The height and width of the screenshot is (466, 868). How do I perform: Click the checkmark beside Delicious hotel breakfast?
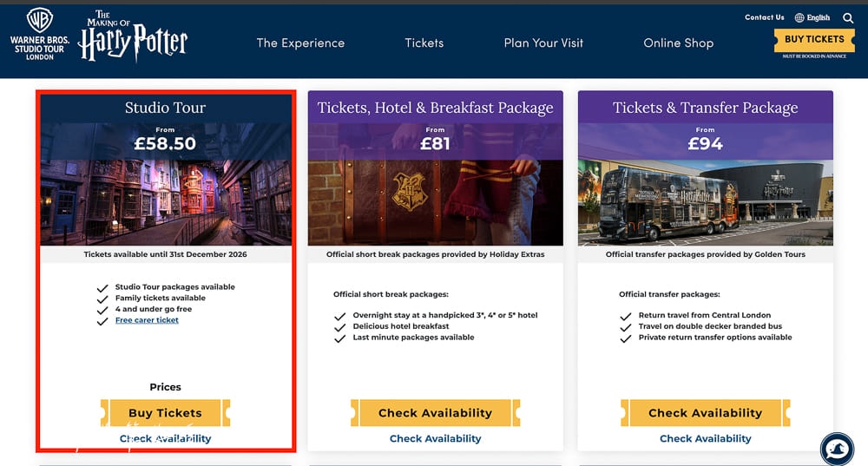[x=340, y=328]
